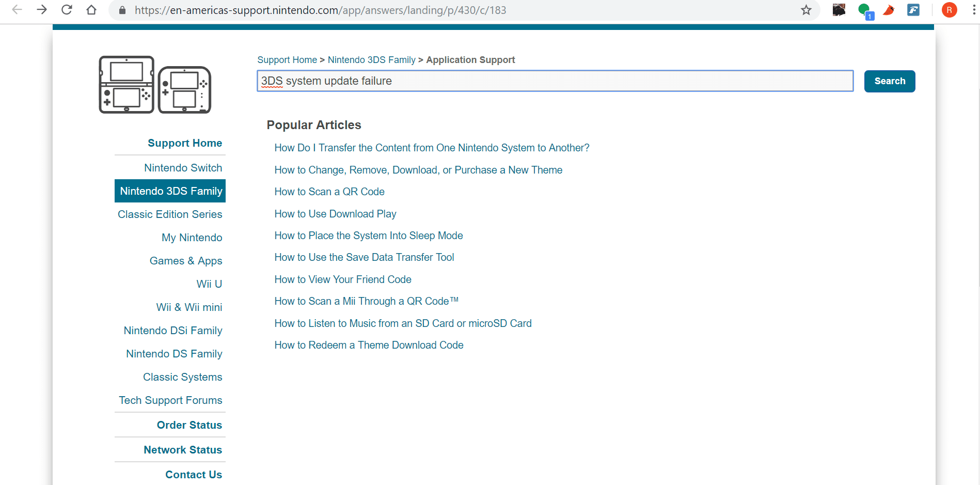The height and width of the screenshot is (485, 980).
Task: Open article on listening to SD Card music
Action: point(403,323)
